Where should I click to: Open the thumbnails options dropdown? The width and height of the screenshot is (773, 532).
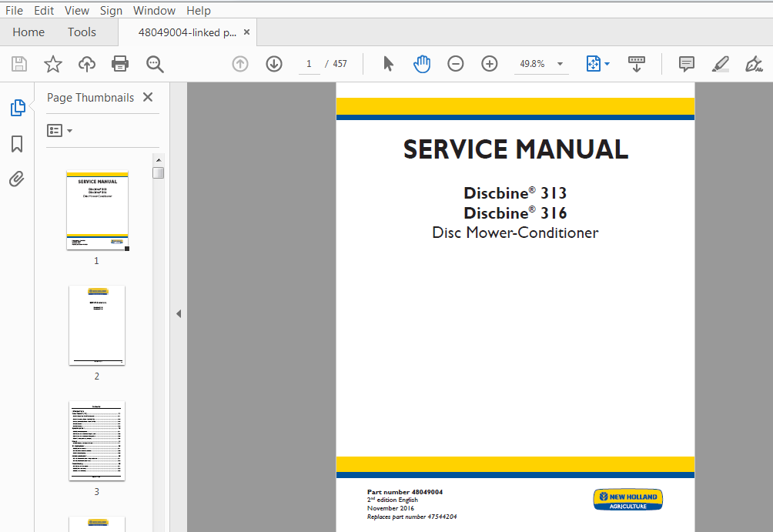[x=59, y=131]
